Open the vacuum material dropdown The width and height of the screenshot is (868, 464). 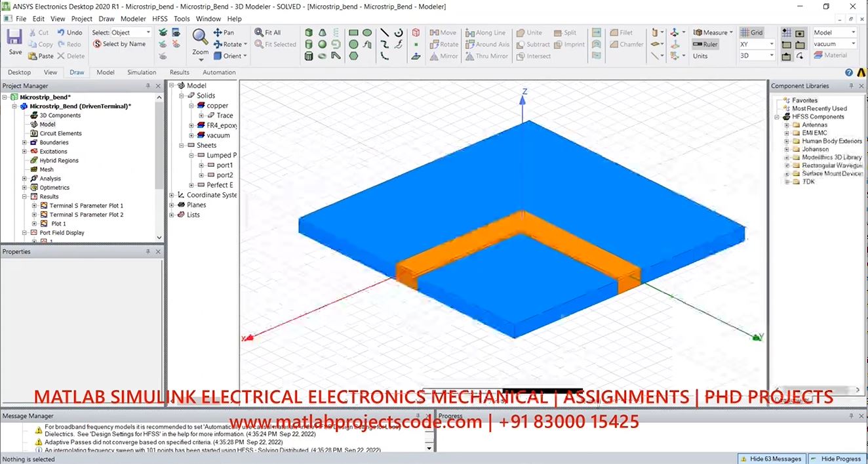pyautogui.click(x=853, y=44)
